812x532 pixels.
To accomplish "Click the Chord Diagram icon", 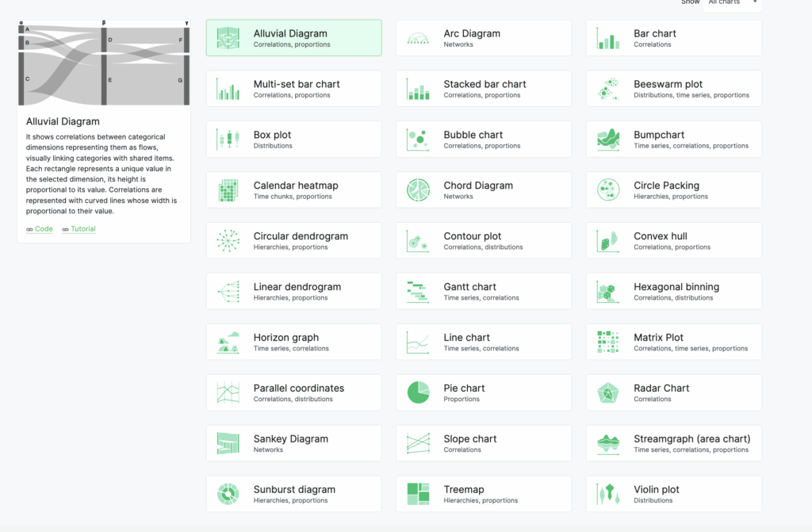I will click(x=418, y=190).
